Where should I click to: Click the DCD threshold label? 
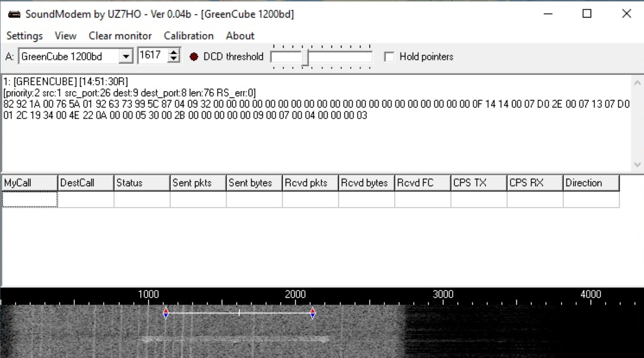click(233, 57)
